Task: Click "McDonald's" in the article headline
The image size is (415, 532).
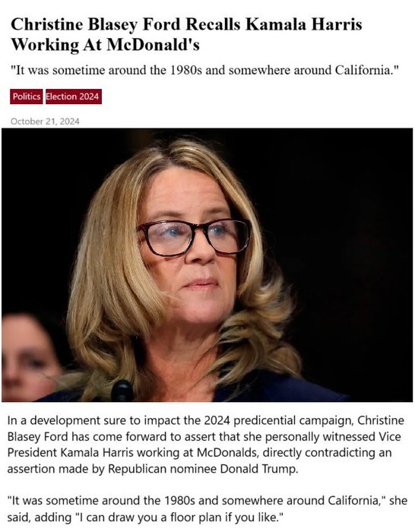Action: coord(153,44)
